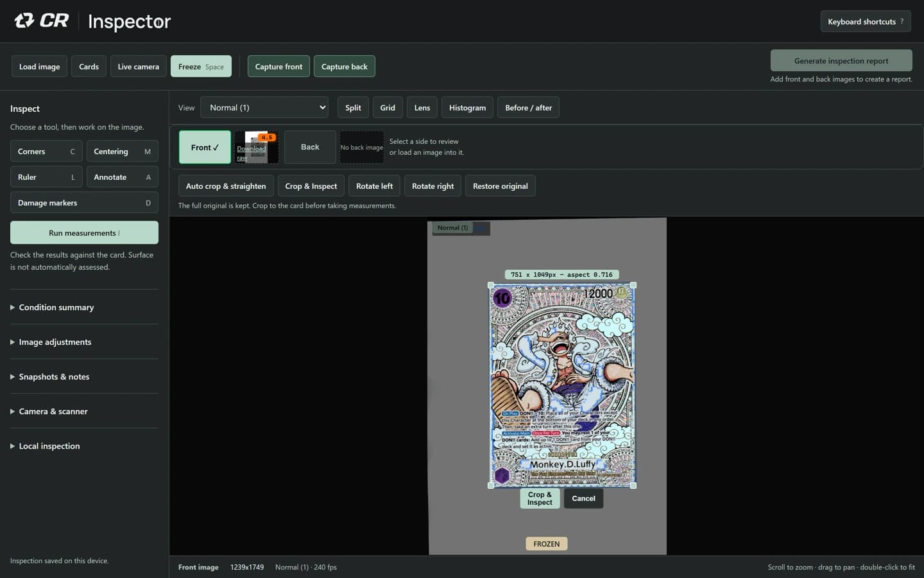This screenshot has height=578, width=924.
Task: Expand Camera & scanner section
Action: [84, 411]
